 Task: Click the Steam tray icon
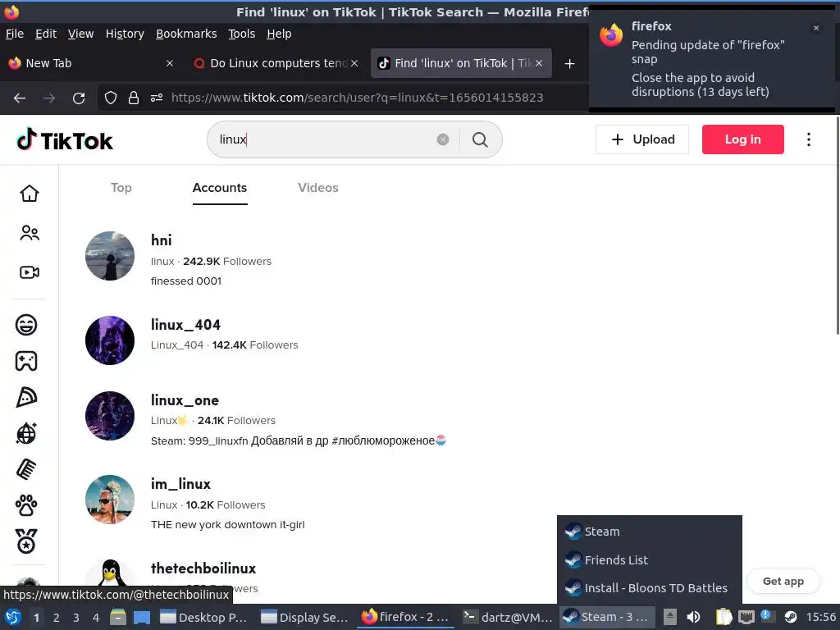tap(791, 617)
